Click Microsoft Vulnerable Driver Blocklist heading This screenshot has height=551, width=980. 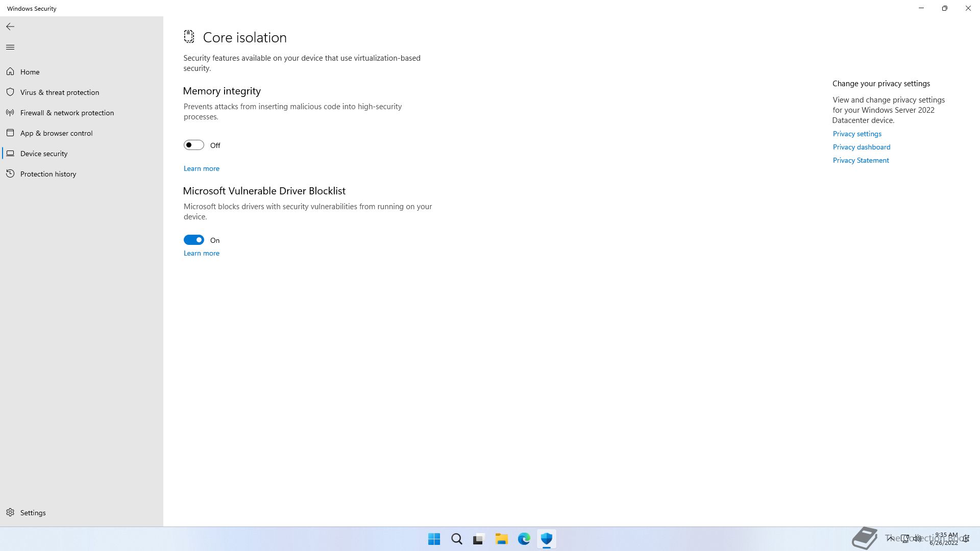click(x=264, y=191)
